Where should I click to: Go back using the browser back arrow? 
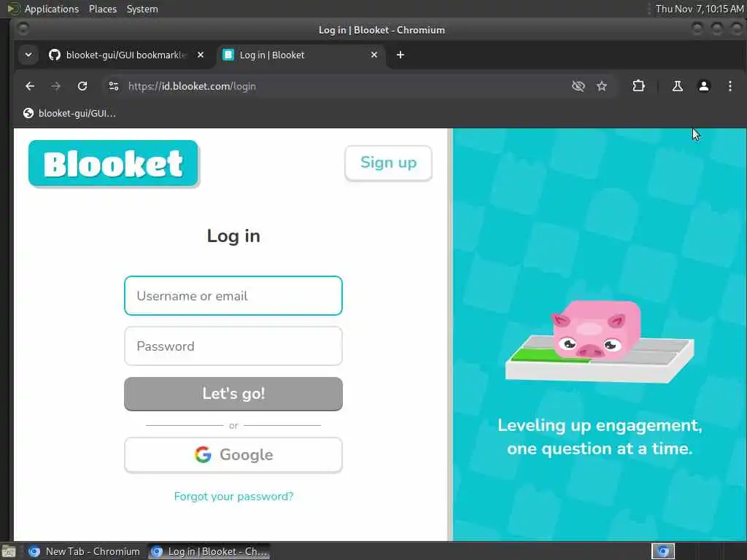30,86
